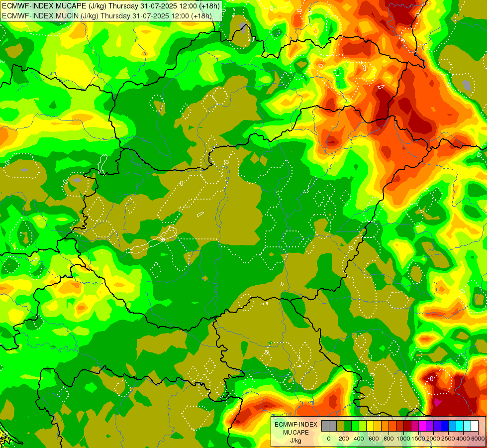Click the legend label 0

[329, 439]
